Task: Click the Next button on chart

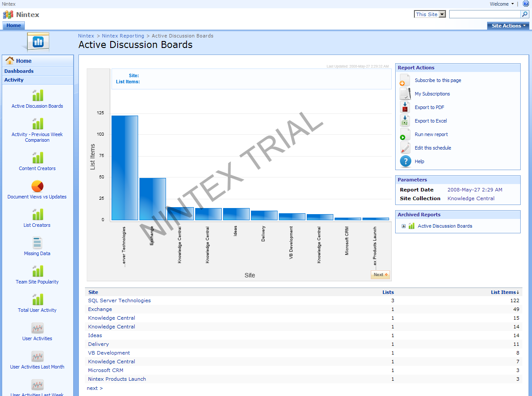Action: pyautogui.click(x=380, y=275)
